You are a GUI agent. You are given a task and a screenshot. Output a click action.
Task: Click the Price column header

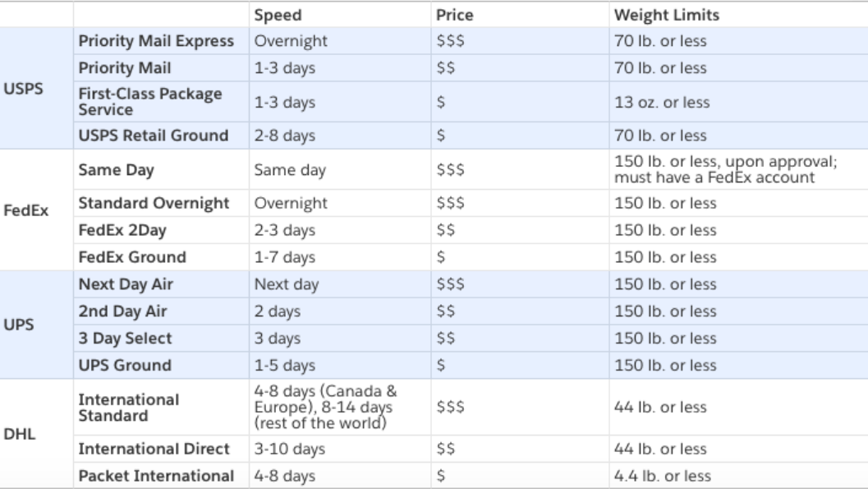point(454,15)
